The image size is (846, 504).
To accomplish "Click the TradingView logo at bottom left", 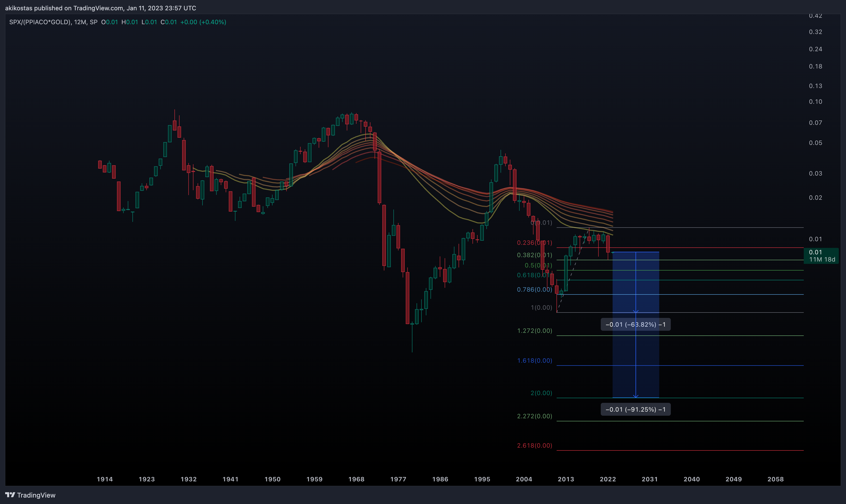I will (30, 495).
